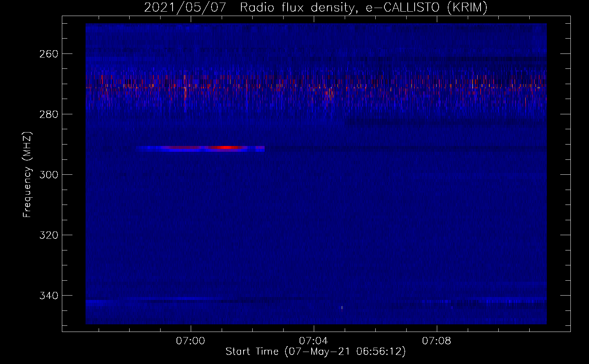Click the 07:04 time tick label
This screenshot has width=589, height=364.
coord(313,341)
